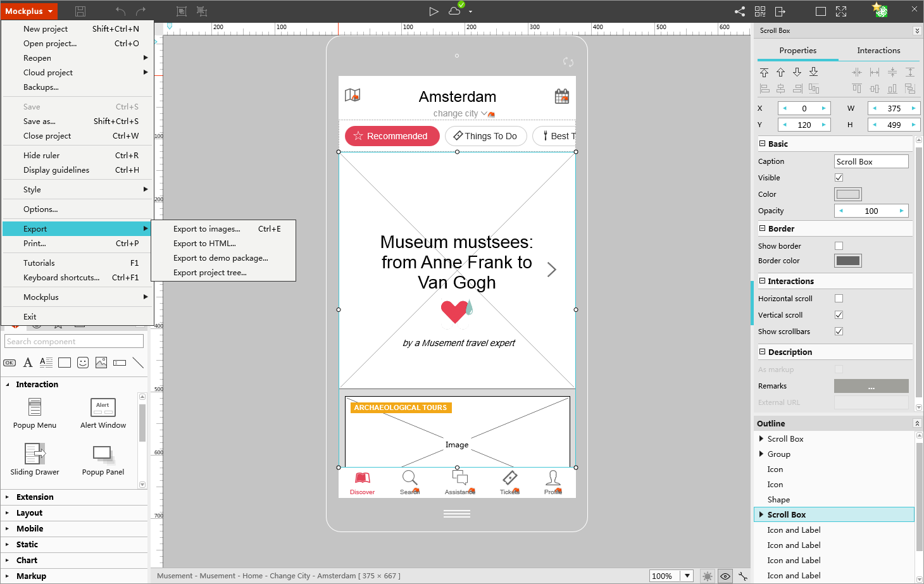
Task: Undo the last action
Action: coord(120,11)
